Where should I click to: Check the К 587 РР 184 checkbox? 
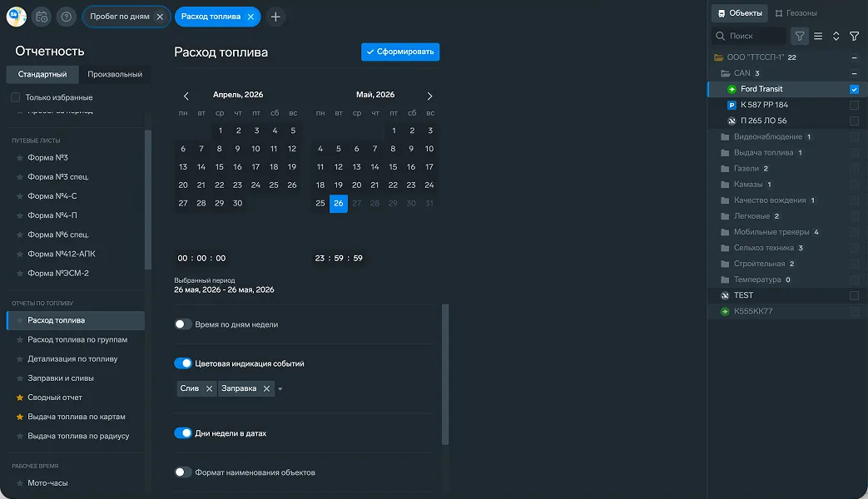tap(854, 105)
